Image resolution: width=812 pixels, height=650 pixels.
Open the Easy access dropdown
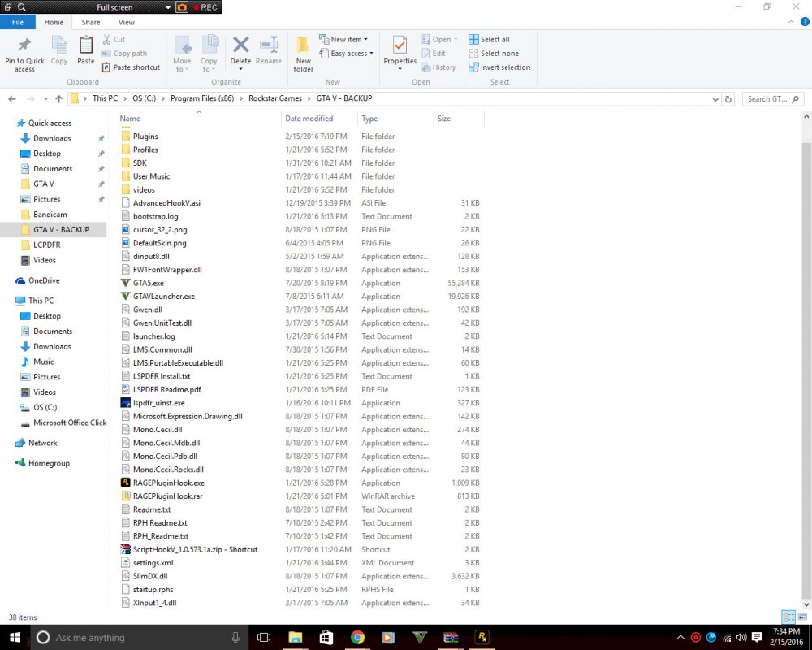(x=347, y=54)
